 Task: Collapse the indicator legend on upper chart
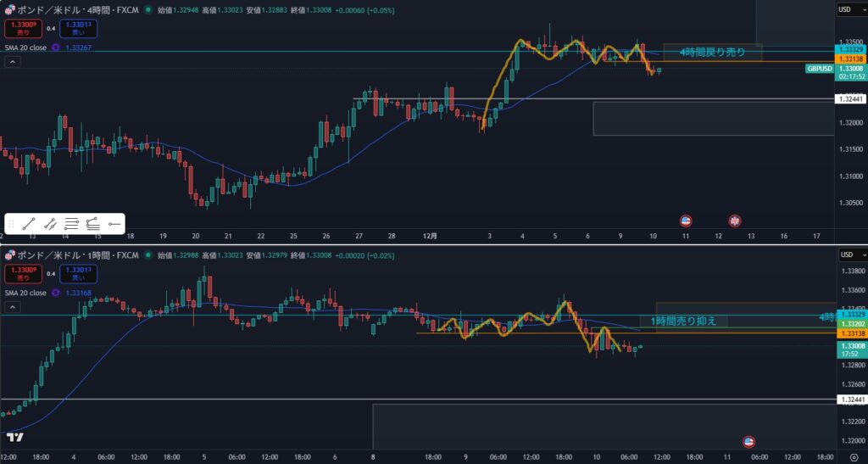point(13,63)
